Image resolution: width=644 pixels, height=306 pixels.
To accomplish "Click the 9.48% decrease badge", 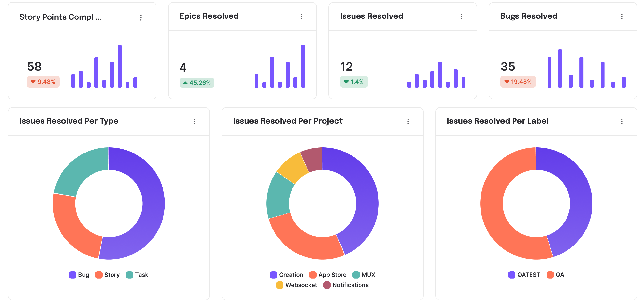I will 43,82.
